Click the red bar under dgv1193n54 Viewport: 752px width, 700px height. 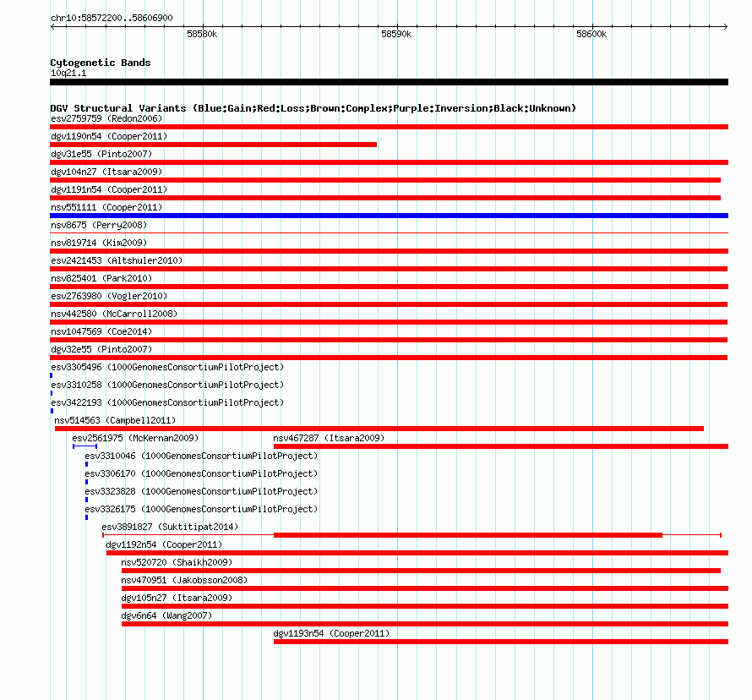click(x=501, y=642)
